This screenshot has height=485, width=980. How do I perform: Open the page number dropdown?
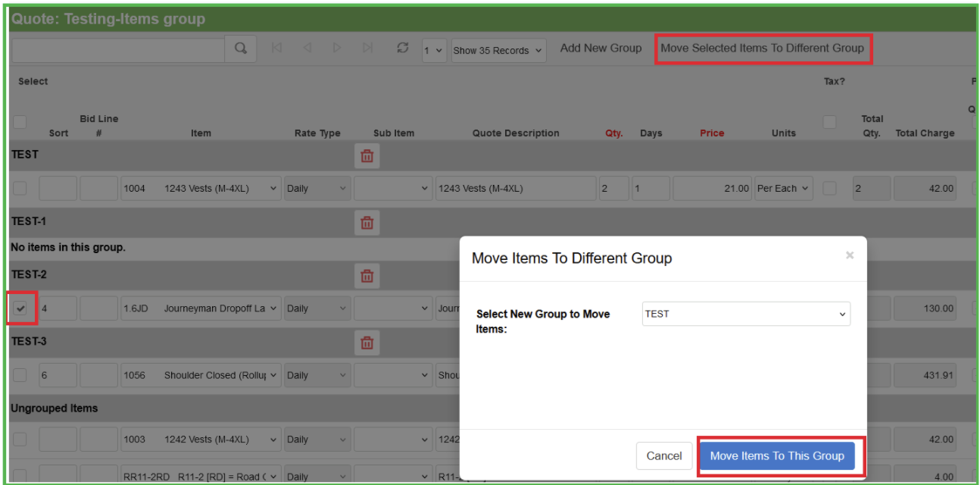point(433,50)
